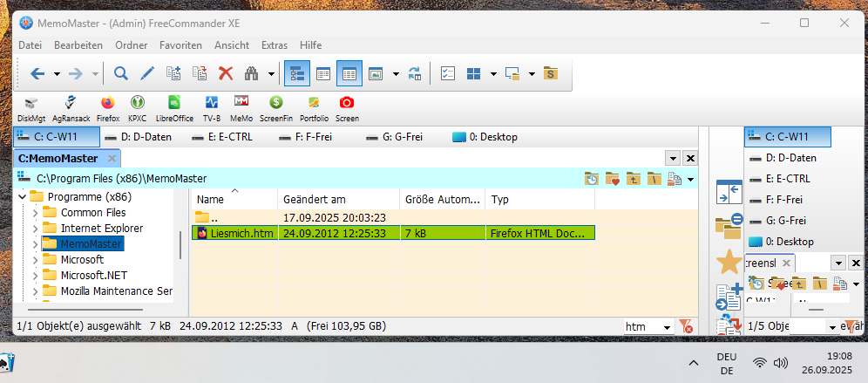
Task: Click the move files toolbar icon
Action: (x=200, y=73)
